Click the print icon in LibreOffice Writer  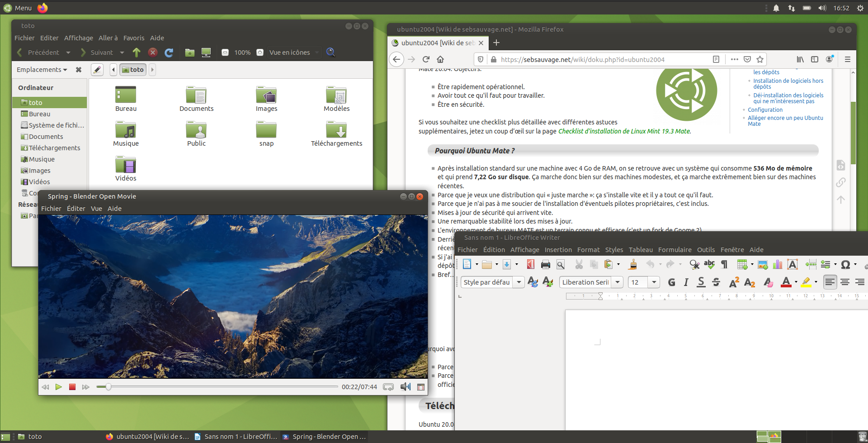click(545, 265)
